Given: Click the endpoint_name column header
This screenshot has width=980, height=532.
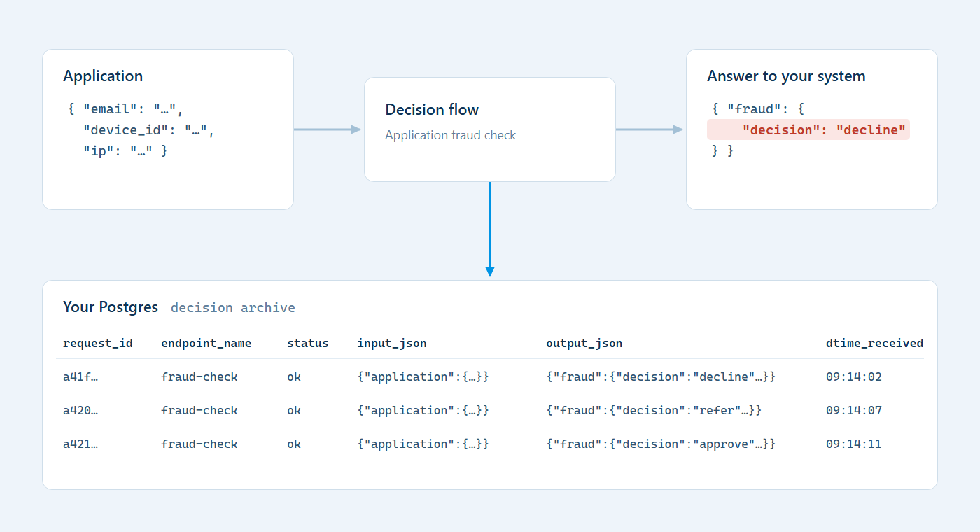Looking at the screenshot, I should point(206,343).
